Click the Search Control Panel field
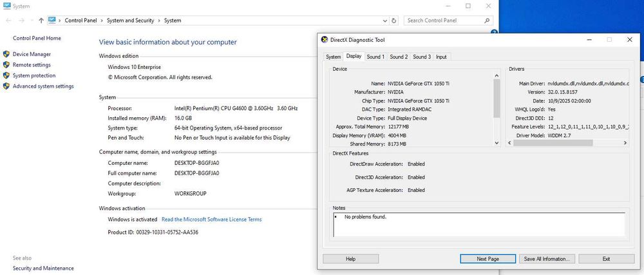 point(444,21)
